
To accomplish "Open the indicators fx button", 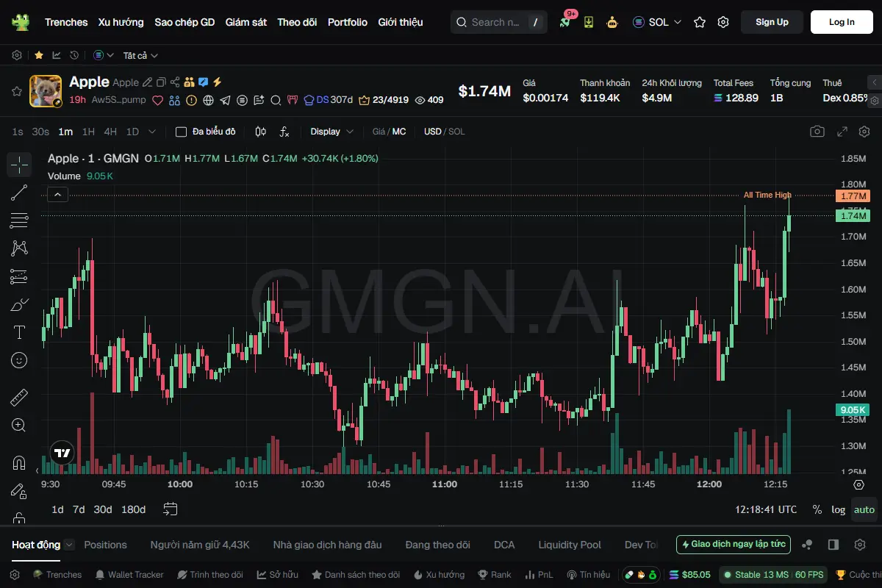I will [x=284, y=132].
